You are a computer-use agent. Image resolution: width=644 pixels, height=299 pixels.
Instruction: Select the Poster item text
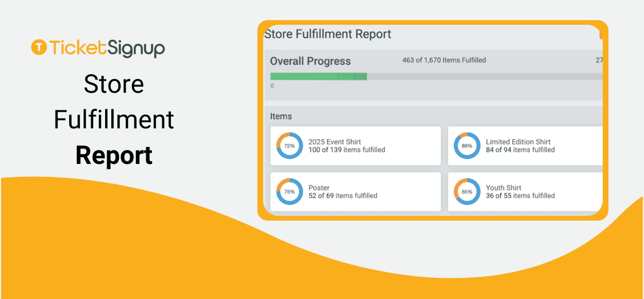pos(319,188)
